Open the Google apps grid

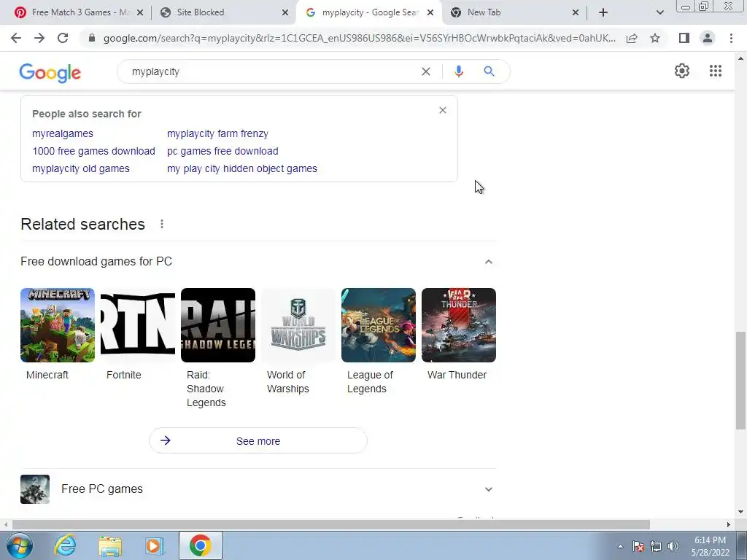(x=715, y=71)
